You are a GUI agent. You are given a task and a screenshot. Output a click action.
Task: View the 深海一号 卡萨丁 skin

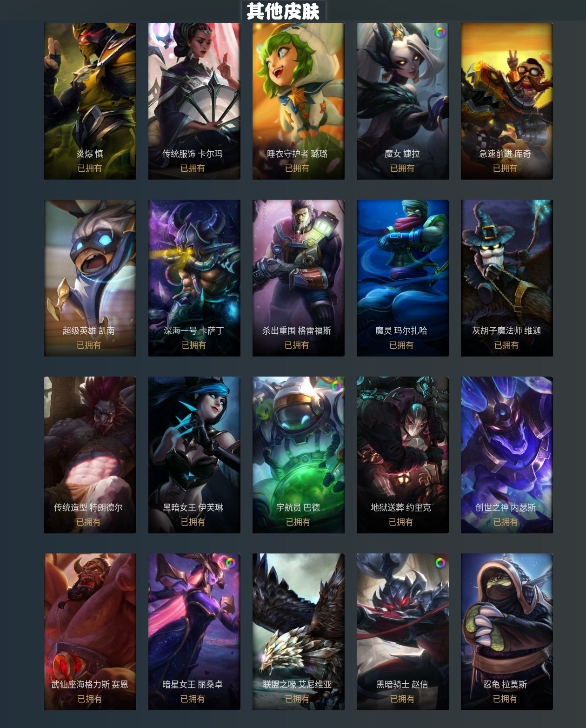pyautogui.click(x=194, y=278)
